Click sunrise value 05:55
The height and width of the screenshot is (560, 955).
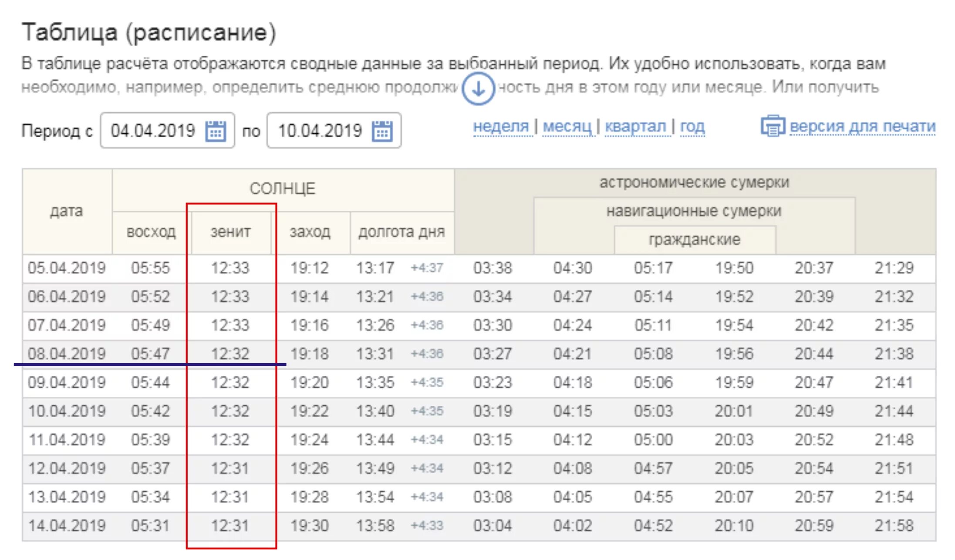click(x=150, y=268)
